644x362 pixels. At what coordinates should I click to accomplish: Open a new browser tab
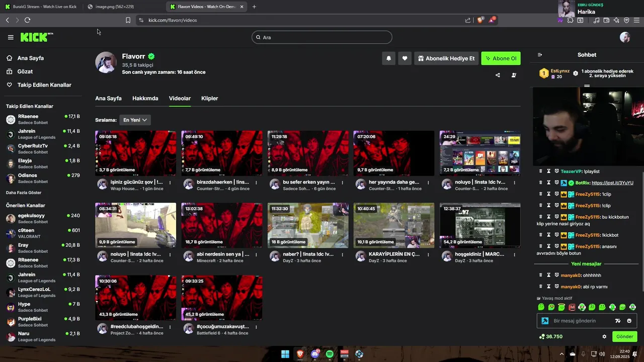254,7
